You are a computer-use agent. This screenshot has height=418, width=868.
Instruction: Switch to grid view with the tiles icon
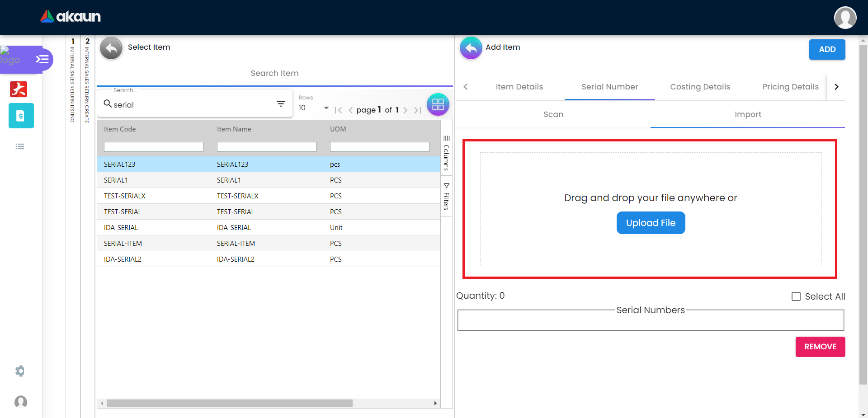[x=438, y=105]
